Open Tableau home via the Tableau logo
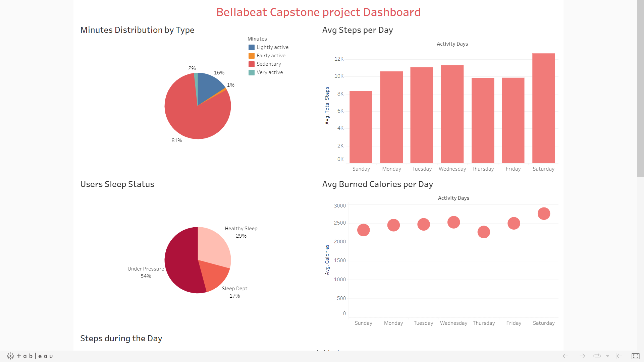The image size is (644, 362). (30, 356)
